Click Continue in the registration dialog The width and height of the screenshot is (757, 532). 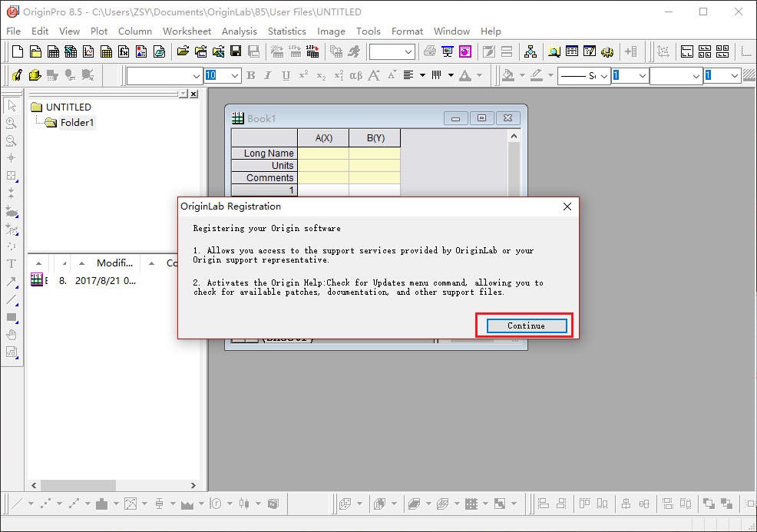(526, 325)
